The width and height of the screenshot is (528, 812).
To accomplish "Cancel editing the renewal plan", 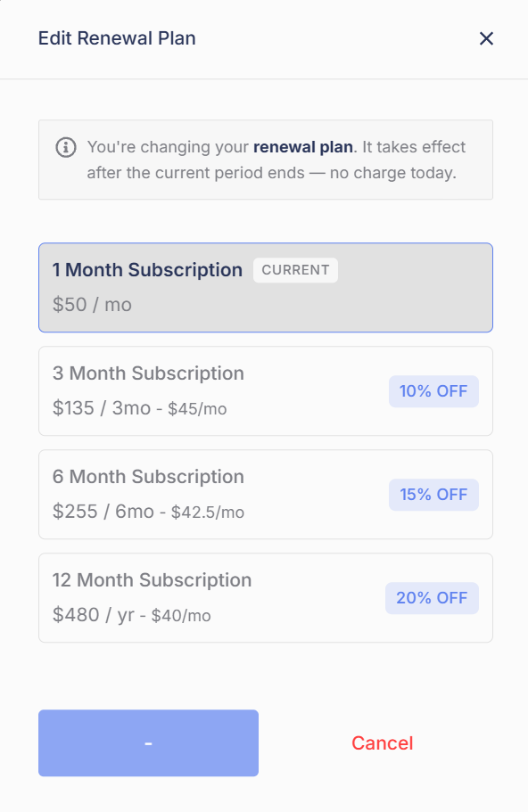I will tap(383, 743).
